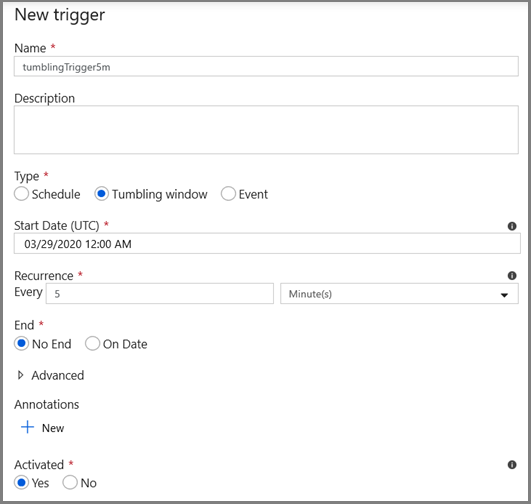Click the Start Date (UTC) field
Image resolution: width=531 pixels, height=504 pixels.
(267, 244)
